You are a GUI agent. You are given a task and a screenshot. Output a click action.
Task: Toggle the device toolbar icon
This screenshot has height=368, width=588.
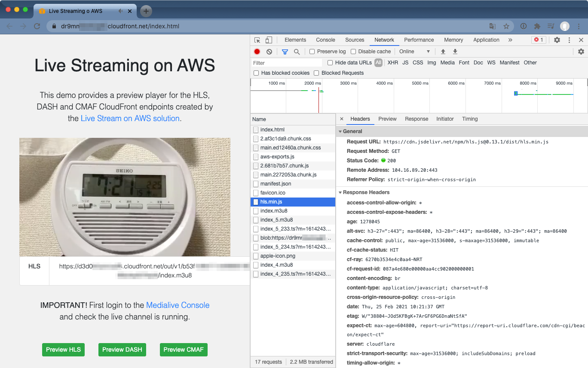(269, 40)
